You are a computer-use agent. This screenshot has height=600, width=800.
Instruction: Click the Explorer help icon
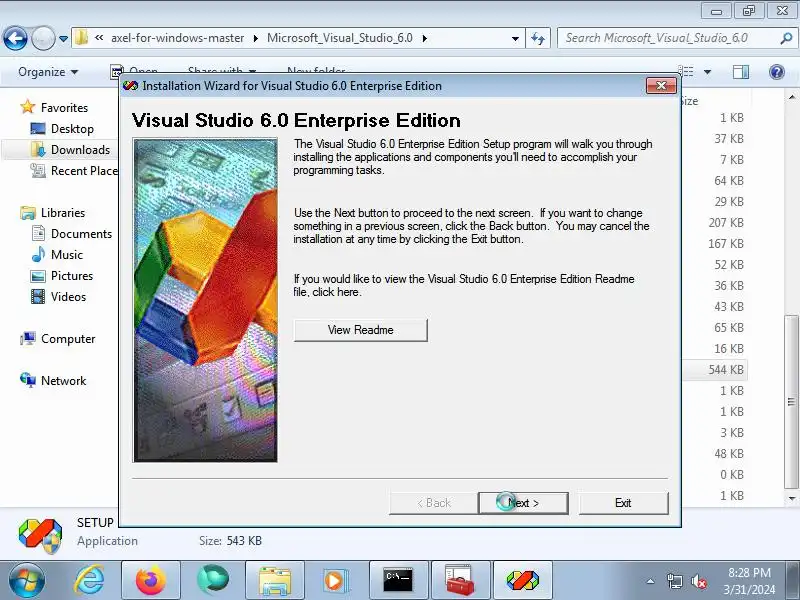coord(777,72)
